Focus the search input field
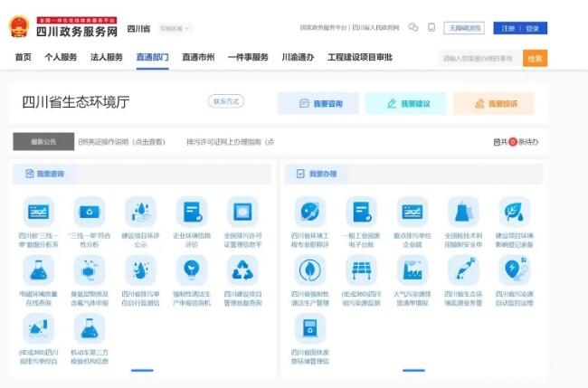This screenshot has width=588, height=388. click(x=480, y=59)
